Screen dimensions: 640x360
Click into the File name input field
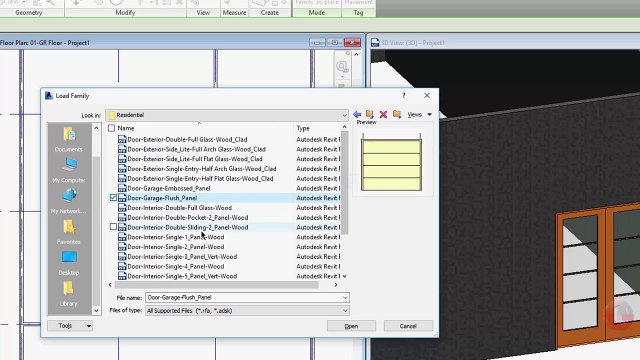click(243, 298)
